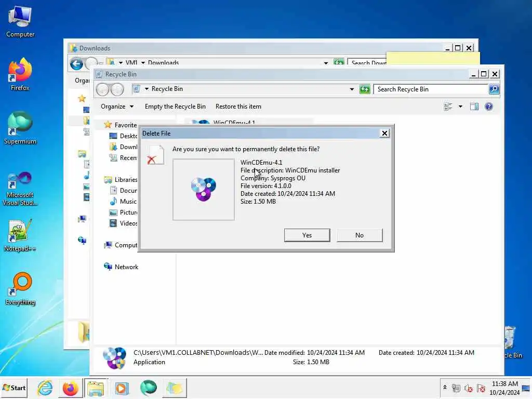Launch Internet Explorer from the taskbar
The image size is (532, 399).
tap(45, 388)
